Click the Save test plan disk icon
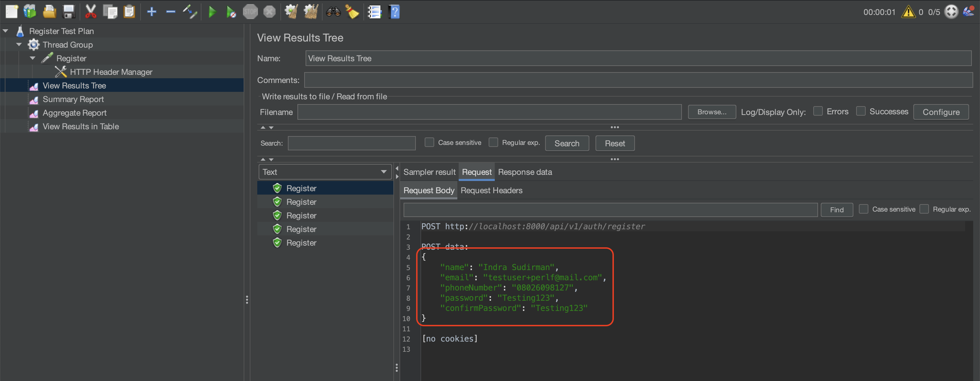The height and width of the screenshot is (381, 980). pyautogui.click(x=69, y=12)
